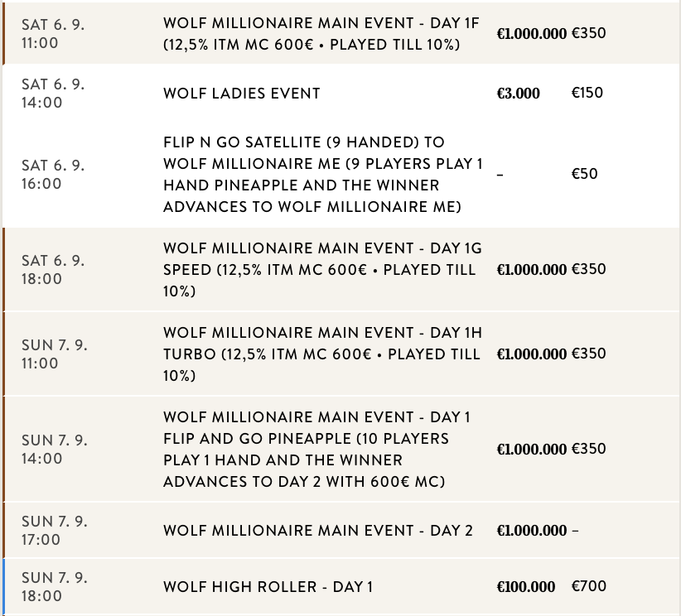Click the €3.000 guarantee for Ladies Event
This screenshot has width=681, height=616.
518,94
